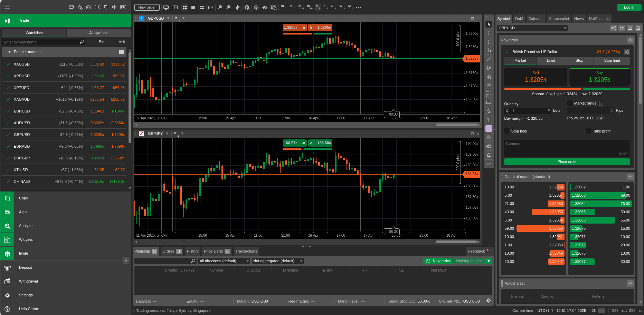Viewport: 644px width, 315px height.
Task: Toggle sound speaker icon
Action: coord(114,7)
